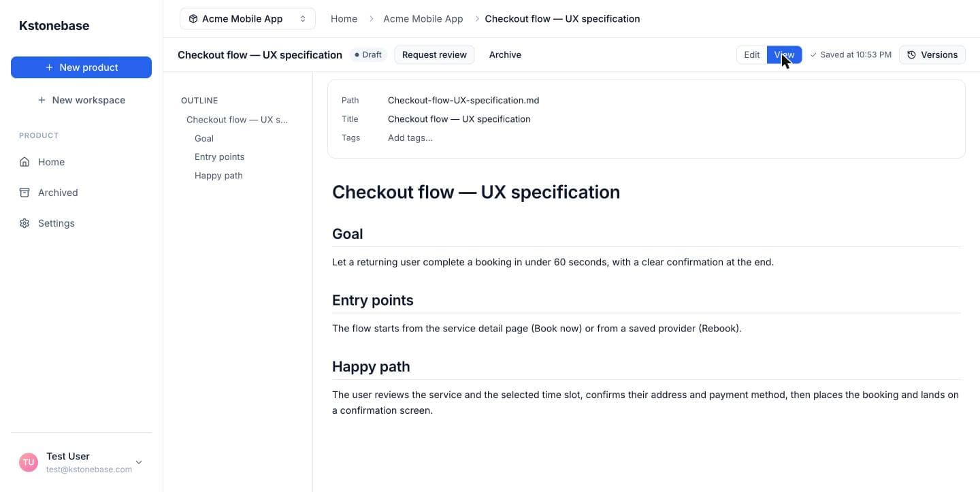Click the Archive button
Image resolution: width=980 pixels, height=492 pixels.
(x=505, y=55)
